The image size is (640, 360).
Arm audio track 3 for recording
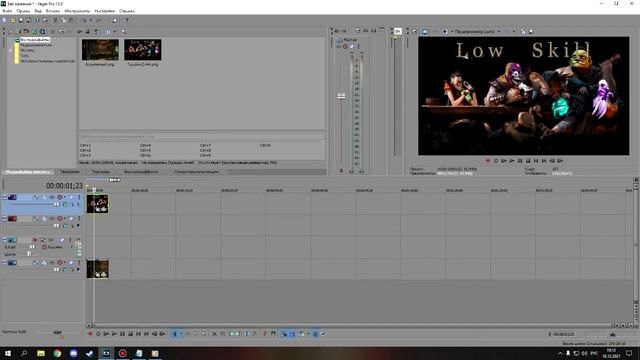click(x=35, y=240)
